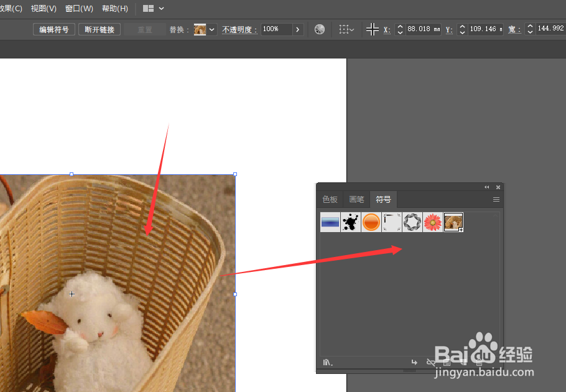Click the width value stepper arrows
This screenshot has height=392, width=566.
click(x=530, y=29)
